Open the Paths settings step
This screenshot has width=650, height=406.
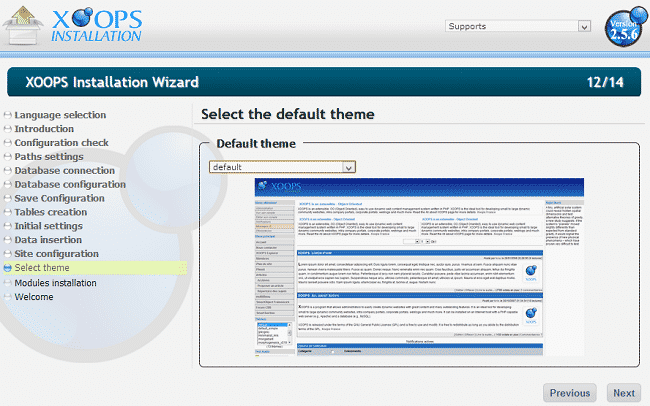pyautogui.click(x=49, y=157)
